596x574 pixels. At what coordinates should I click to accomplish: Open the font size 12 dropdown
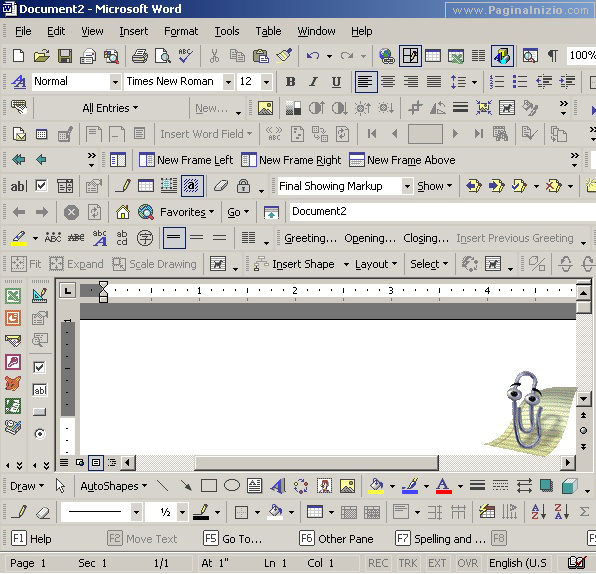[266, 82]
